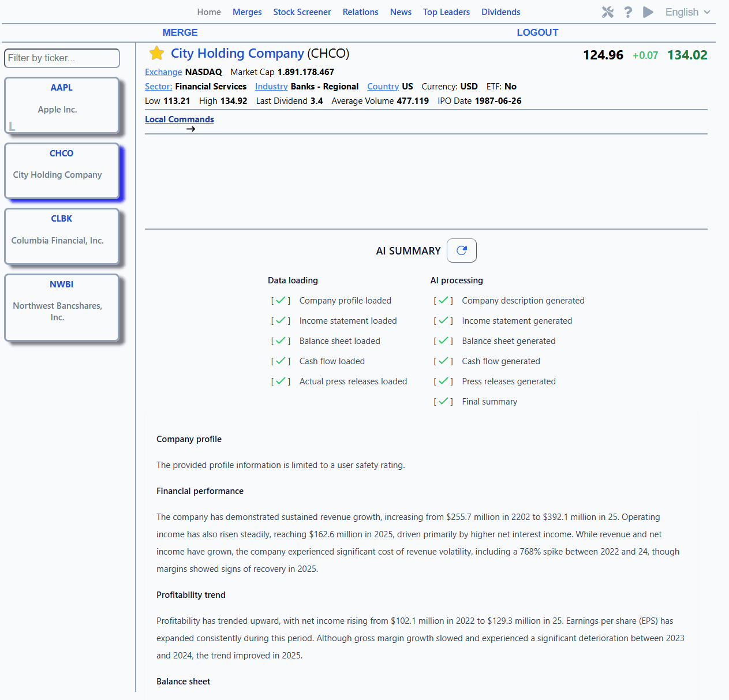Click the Cash flow generated checkmark
729x700 pixels.
tap(443, 361)
